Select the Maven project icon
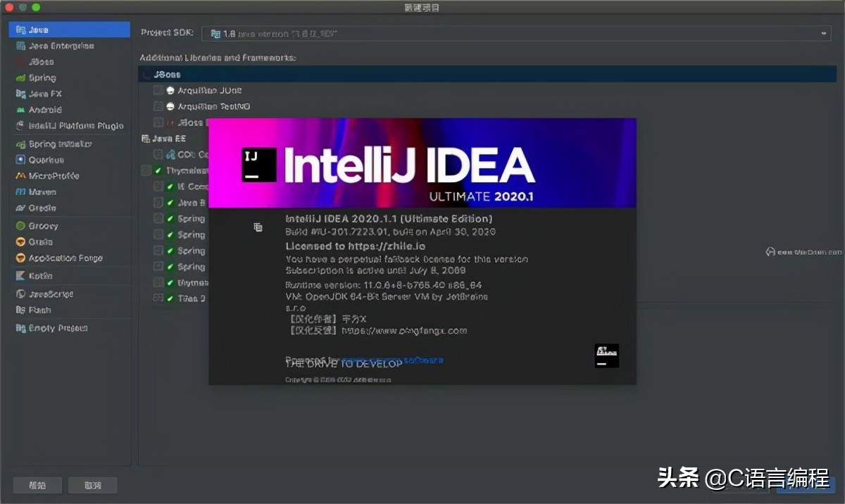The image size is (845, 504). (x=20, y=192)
